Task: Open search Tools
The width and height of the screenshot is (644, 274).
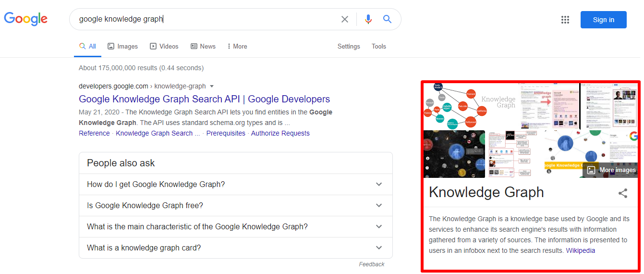Action: point(379,47)
